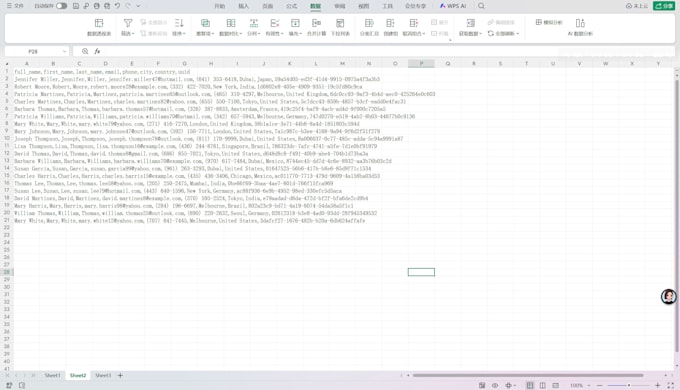Click the zoom out minus button
680x390 pixels.
tap(600, 385)
